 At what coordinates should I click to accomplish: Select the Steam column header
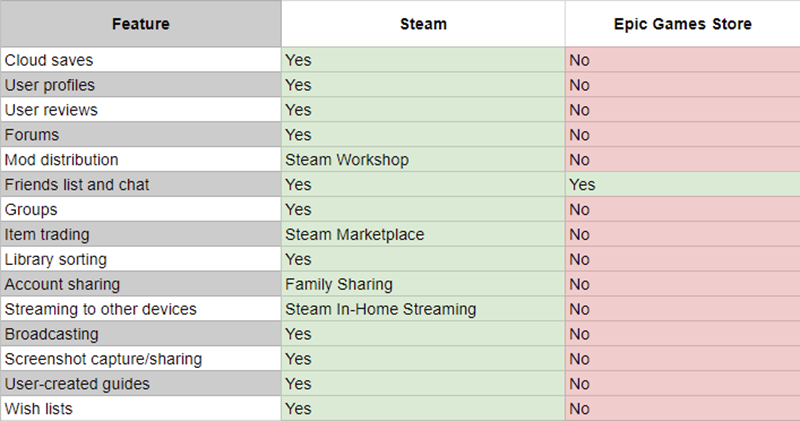tap(423, 23)
